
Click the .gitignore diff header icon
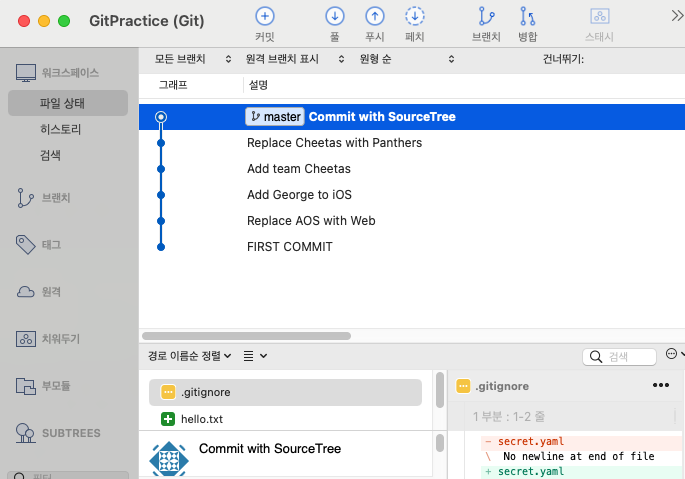463,386
